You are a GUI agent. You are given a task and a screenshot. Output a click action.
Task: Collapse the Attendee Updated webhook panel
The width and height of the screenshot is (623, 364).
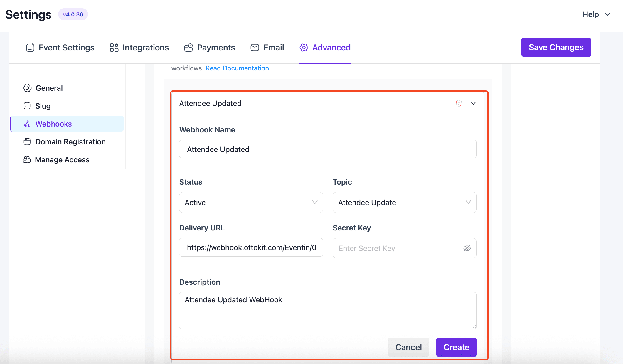[473, 103]
